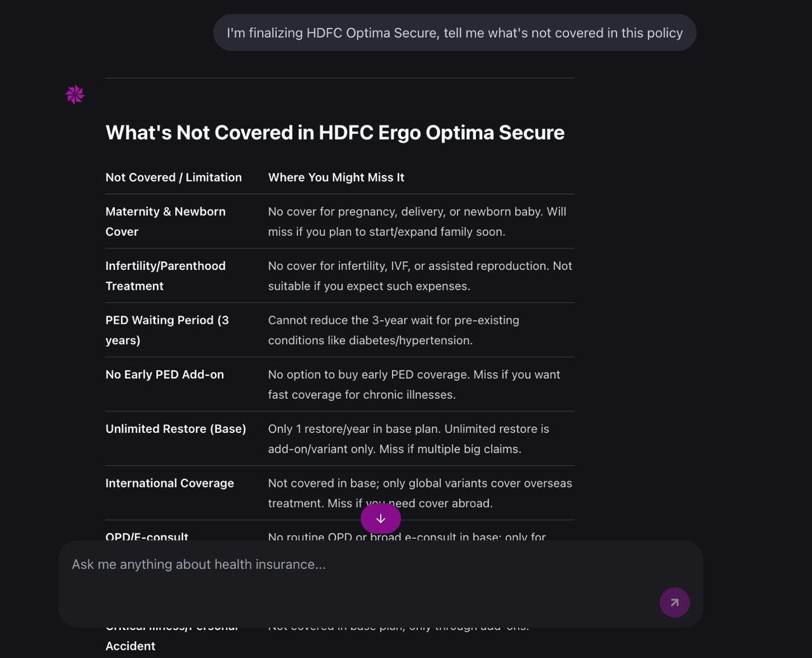Viewport: 812px width, 658px height.
Task: Click the 'No option to buy early PED' description
Action: tap(414, 384)
